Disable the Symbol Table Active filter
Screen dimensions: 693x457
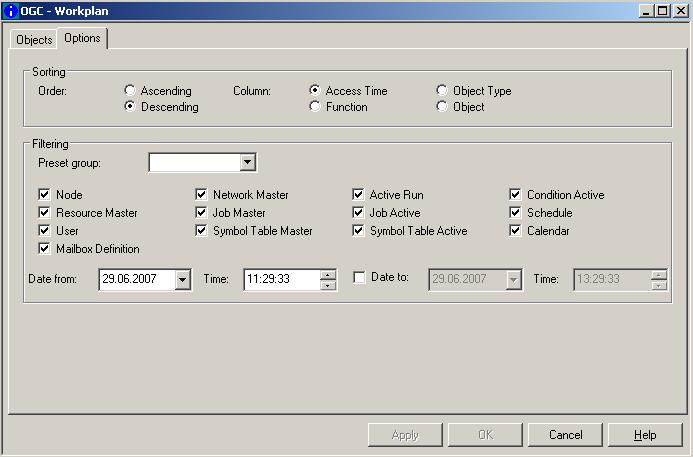point(358,231)
